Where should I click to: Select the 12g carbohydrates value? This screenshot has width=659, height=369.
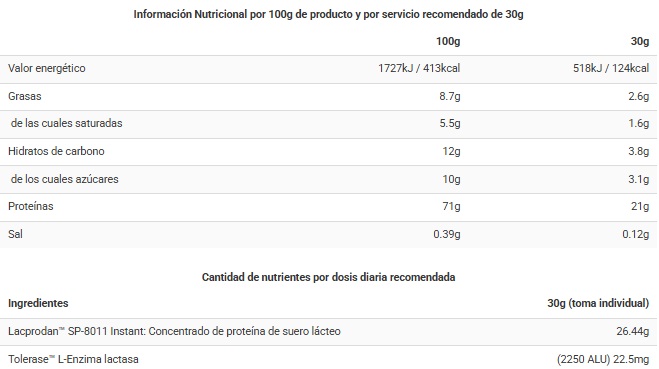pos(451,151)
